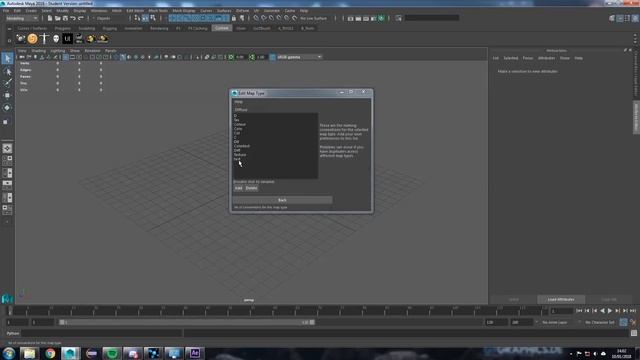Select 'Colour' entry in naming list

[x=240, y=124]
